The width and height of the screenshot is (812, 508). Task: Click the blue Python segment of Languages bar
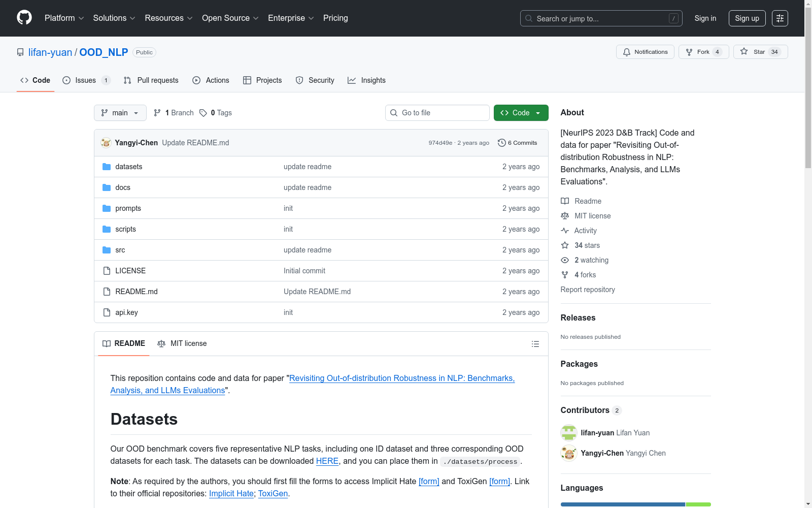(623, 504)
